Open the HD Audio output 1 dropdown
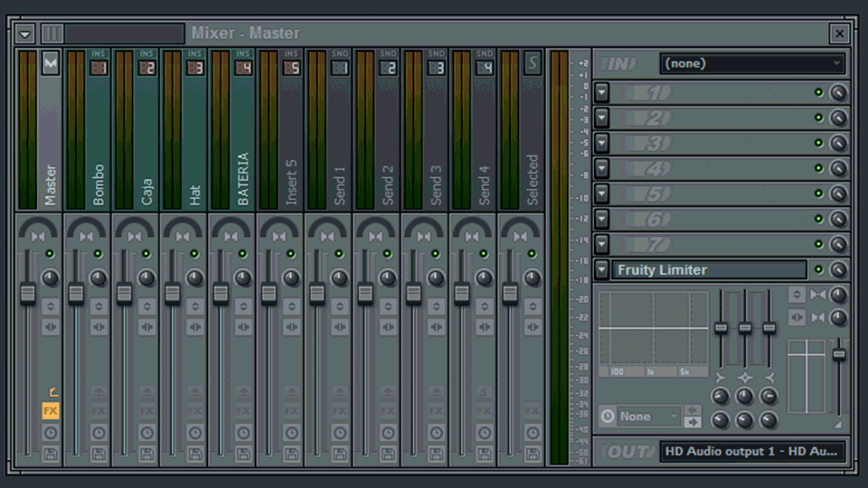The width and height of the screenshot is (868, 488). pyautogui.click(x=751, y=451)
